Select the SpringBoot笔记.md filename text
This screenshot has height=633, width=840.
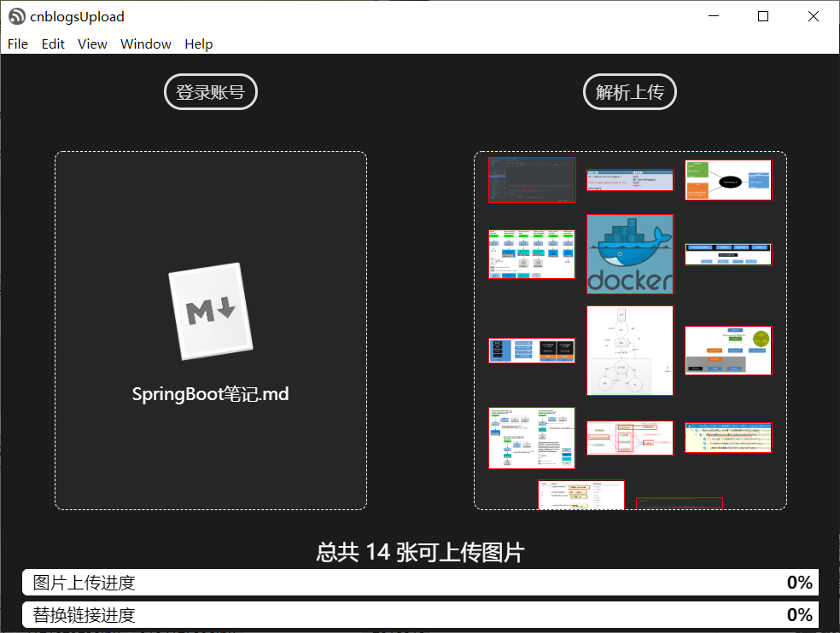pyautogui.click(x=211, y=394)
